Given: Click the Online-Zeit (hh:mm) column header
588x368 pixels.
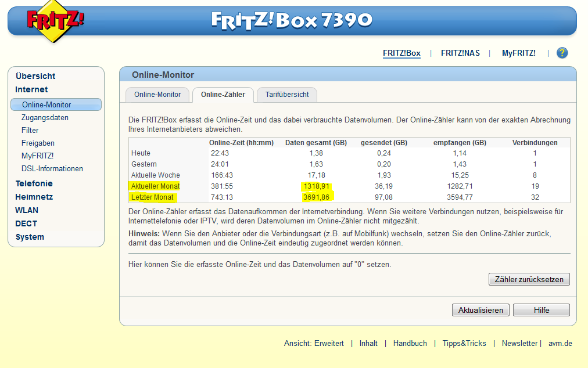Looking at the screenshot, I should tap(242, 143).
